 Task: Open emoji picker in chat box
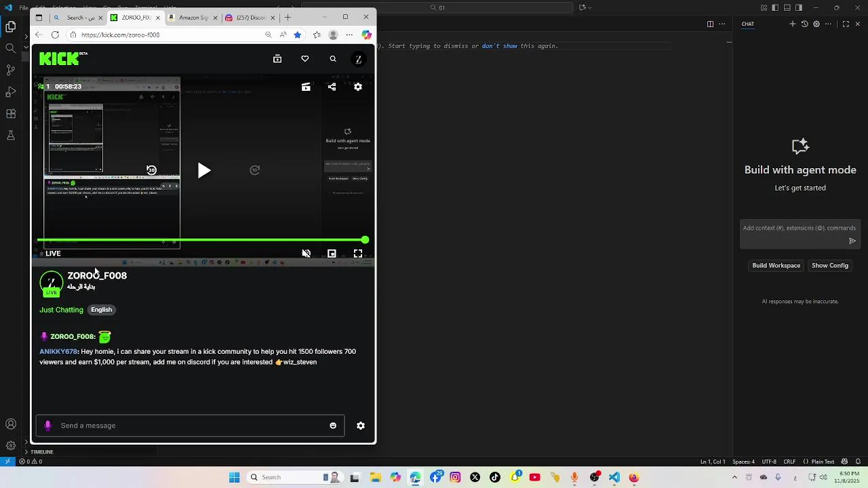pos(333,426)
